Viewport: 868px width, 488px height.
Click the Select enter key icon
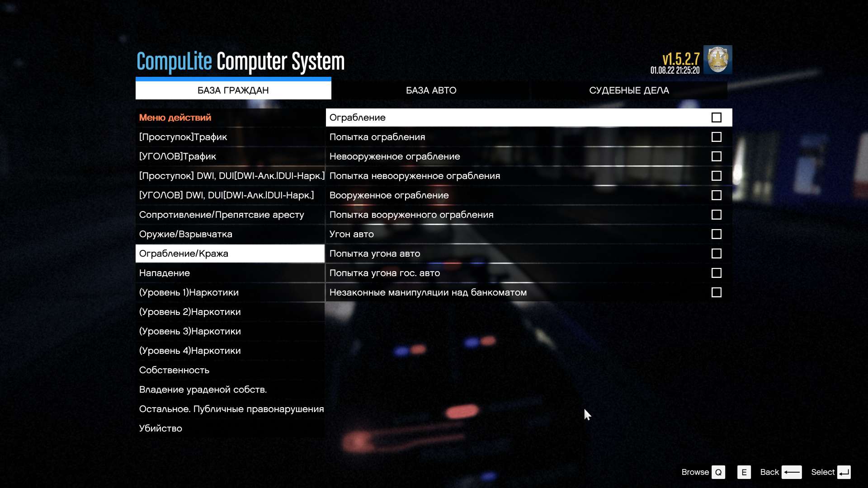pos(844,472)
